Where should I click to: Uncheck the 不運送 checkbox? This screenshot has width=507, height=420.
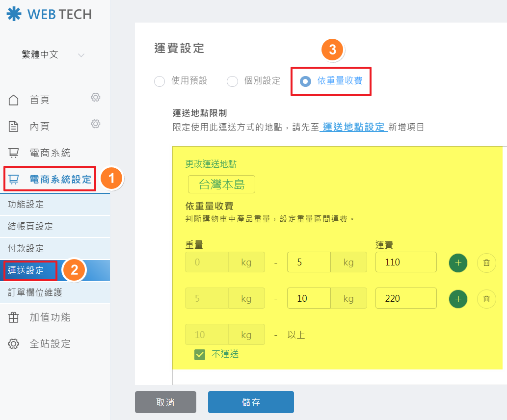pos(200,354)
